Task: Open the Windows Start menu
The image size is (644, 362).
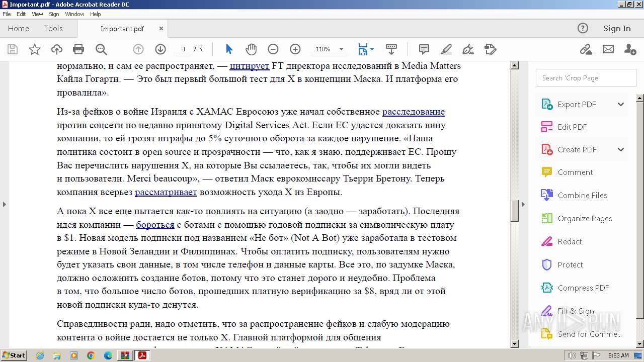Action: click(x=14, y=355)
